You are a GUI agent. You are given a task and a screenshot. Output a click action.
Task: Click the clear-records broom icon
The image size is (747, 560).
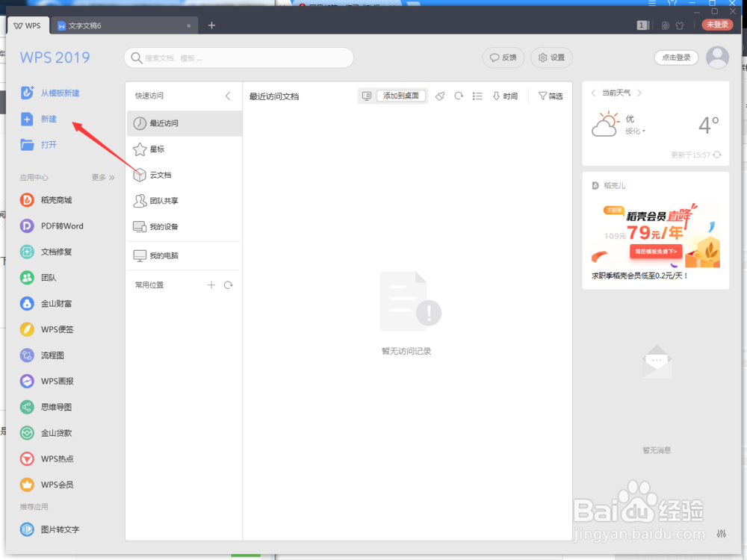tap(440, 96)
